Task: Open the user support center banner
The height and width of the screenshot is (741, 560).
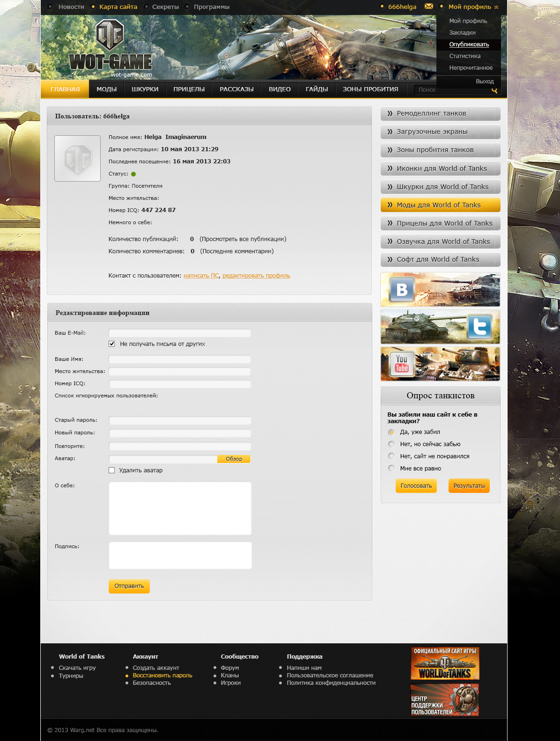Action: coord(445,700)
